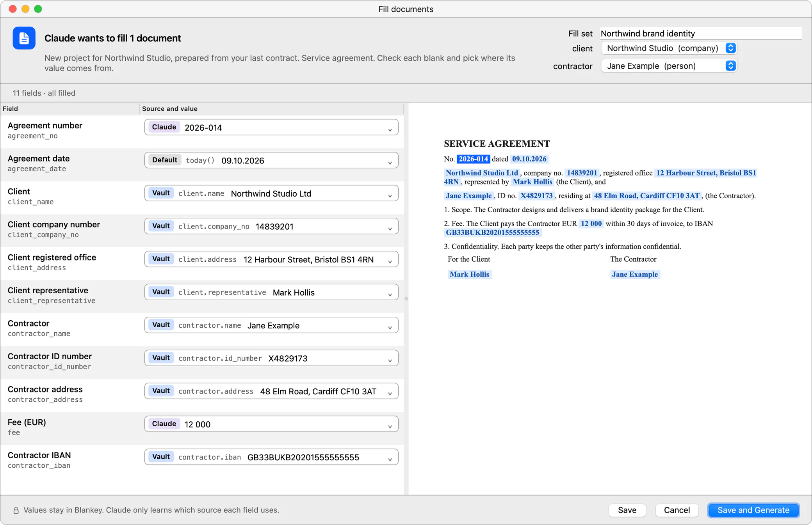Open Contractor name source dropdown
812x525 pixels.
point(271,325)
